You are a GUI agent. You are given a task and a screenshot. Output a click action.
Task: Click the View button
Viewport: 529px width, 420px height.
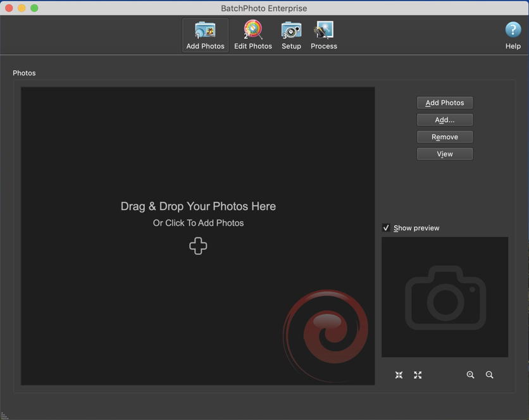[x=445, y=154]
